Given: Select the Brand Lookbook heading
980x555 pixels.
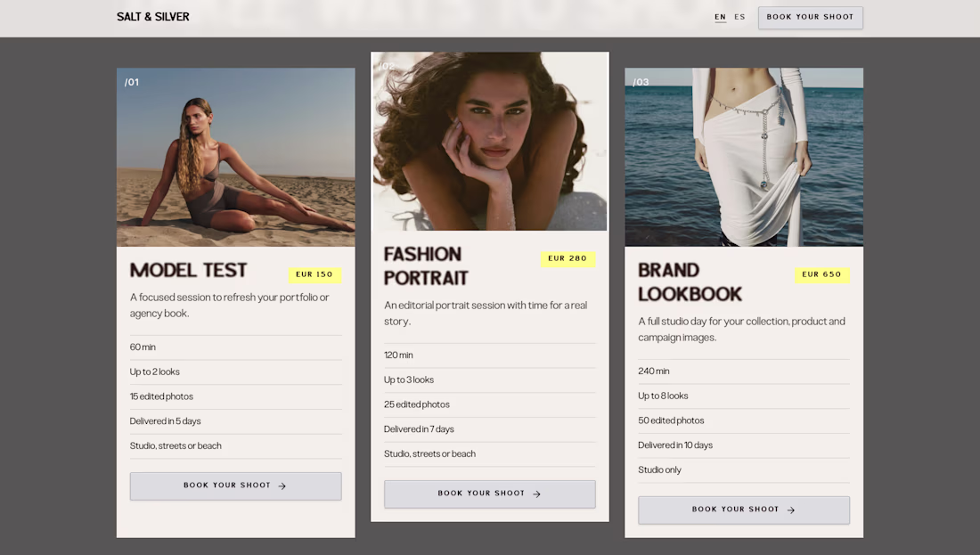Looking at the screenshot, I should [690, 282].
